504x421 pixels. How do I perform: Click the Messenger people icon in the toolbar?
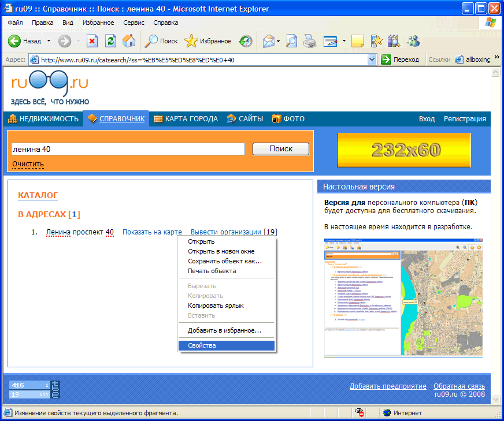(x=413, y=41)
